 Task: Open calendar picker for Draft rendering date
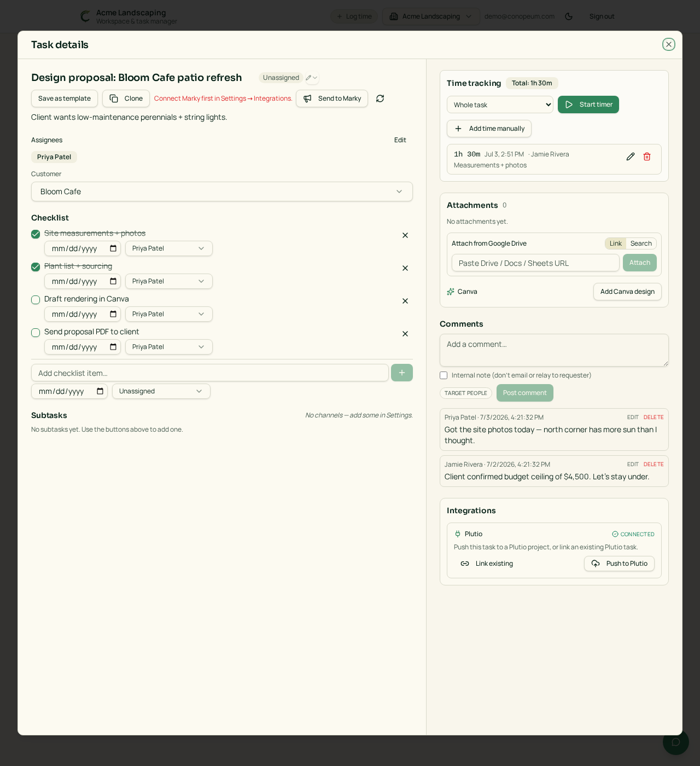113,314
